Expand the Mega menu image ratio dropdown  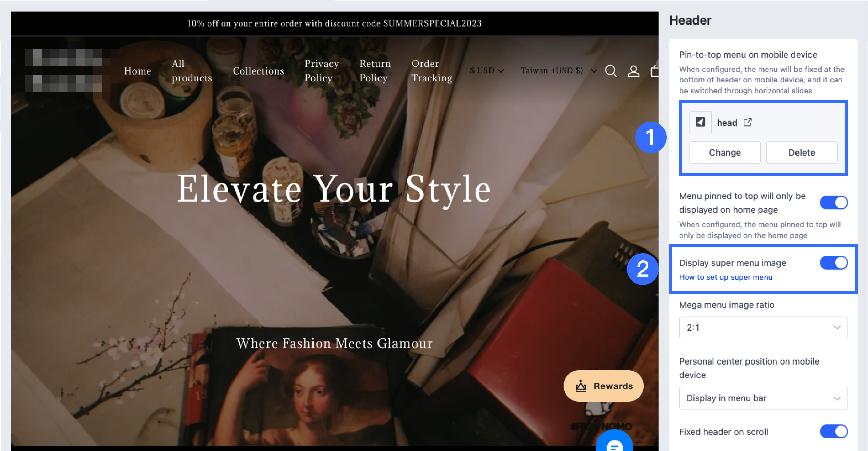pos(763,328)
